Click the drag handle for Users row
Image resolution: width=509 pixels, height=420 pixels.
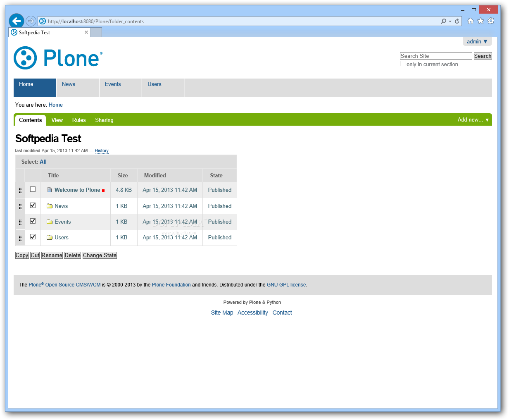click(20, 238)
